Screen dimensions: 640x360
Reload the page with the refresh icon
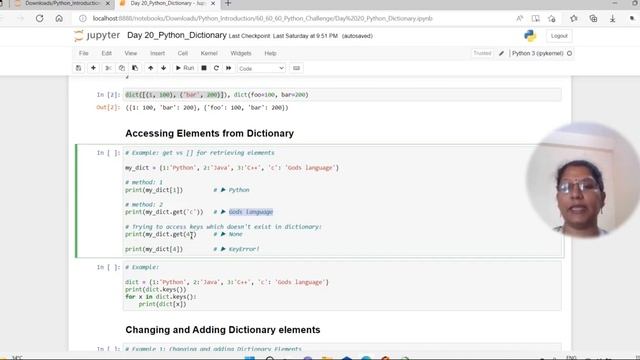click(x=40, y=18)
